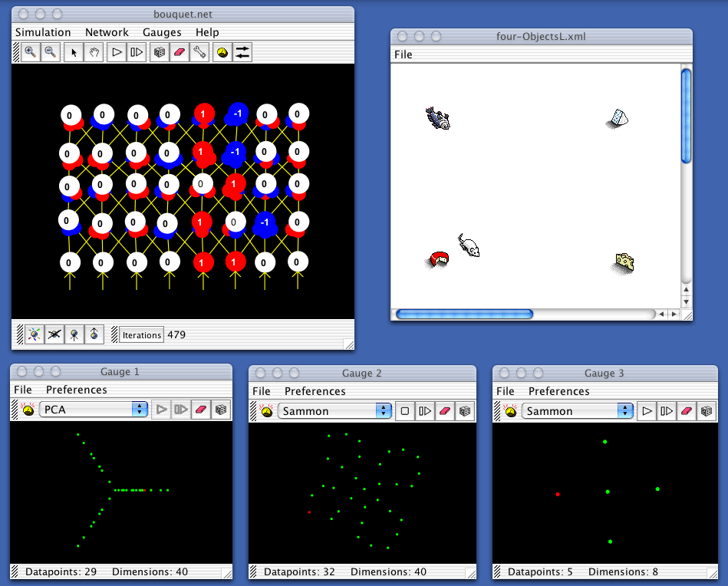Click the gauge dial icon in bouquet.net
The height and width of the screenshot is (586, 728).
click(222, 52)
